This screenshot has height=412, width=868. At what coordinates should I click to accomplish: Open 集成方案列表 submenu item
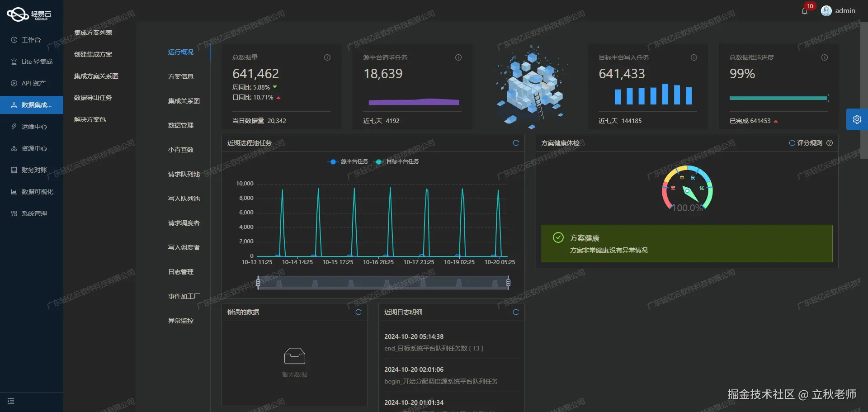click(x=93, y=33)
